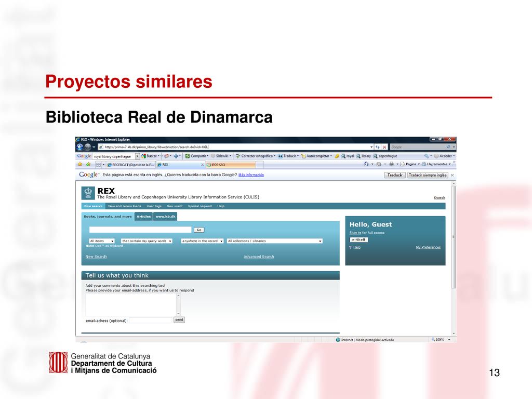The image size is (532, 399).
Task: Click the 'royal' find-word button
Action: [348, 156]
